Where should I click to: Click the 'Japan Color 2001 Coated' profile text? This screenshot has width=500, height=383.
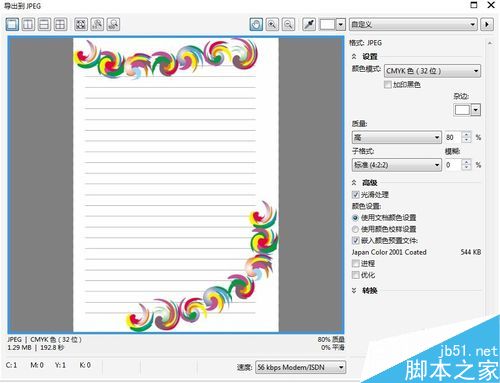coord(389,252)
